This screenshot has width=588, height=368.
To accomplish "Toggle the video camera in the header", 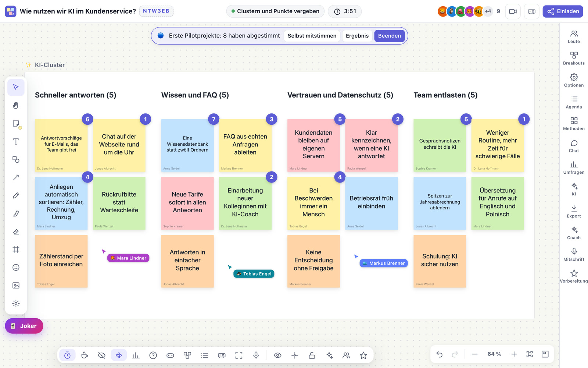I will pos(513,11).
